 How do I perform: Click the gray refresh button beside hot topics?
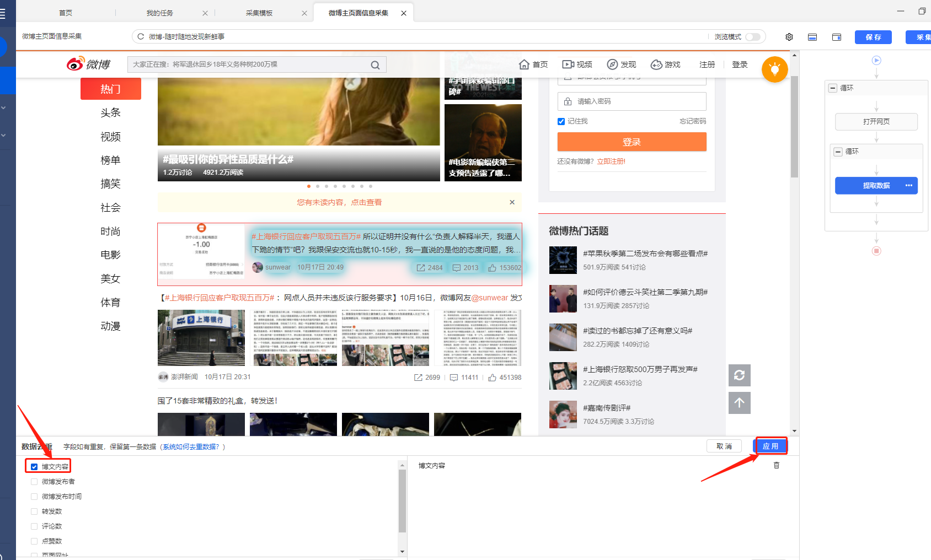click(x=740, y=375)
